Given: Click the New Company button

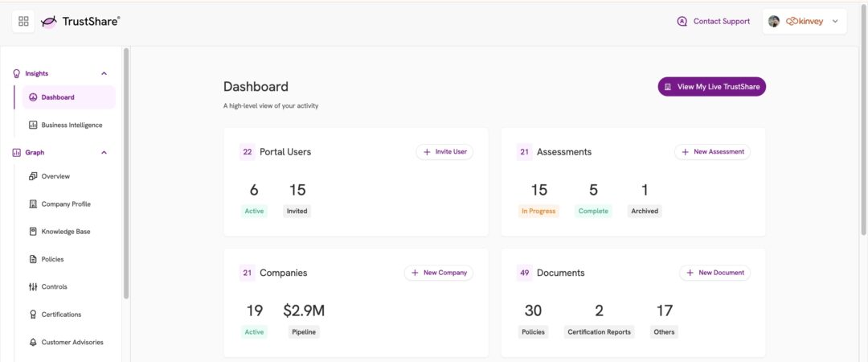Looking at the screenshot, I should coord(439,273).
